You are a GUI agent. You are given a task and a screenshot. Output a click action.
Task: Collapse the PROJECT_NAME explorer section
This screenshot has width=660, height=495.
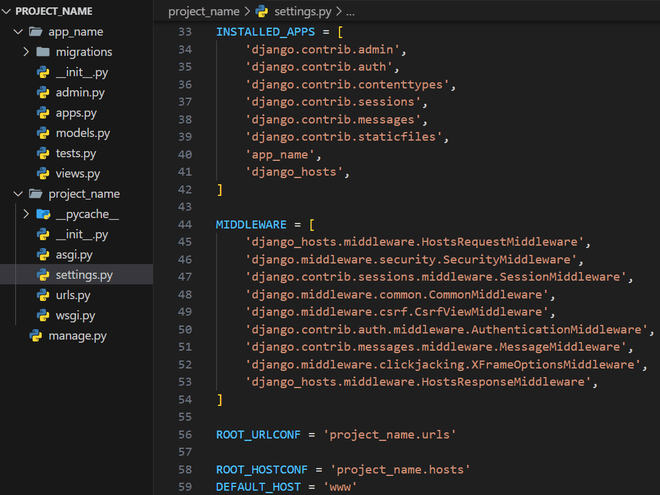7,11
